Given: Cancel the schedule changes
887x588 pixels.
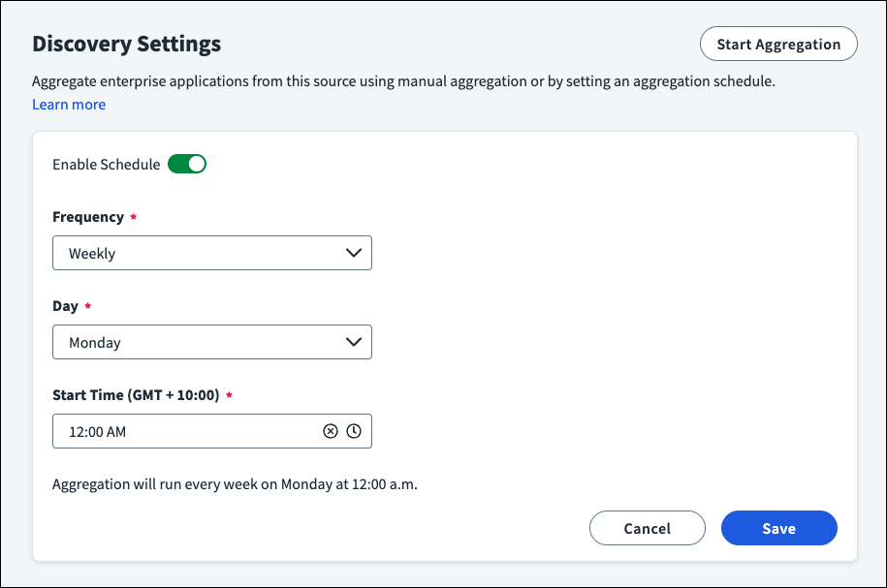Looking at the screenshot, I should coord(648,528).
